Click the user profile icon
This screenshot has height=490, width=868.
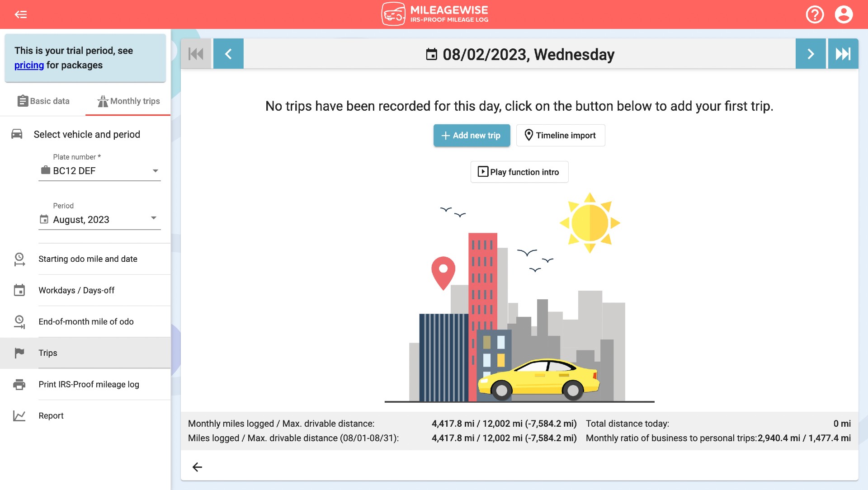pos(846,14)
